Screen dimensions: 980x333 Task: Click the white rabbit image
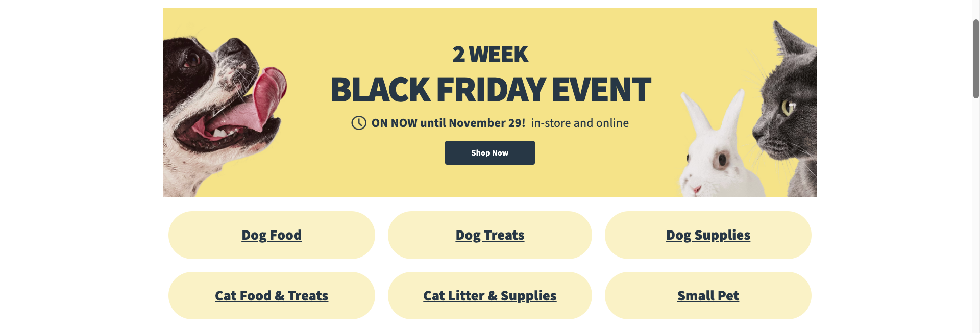[717, 148]
